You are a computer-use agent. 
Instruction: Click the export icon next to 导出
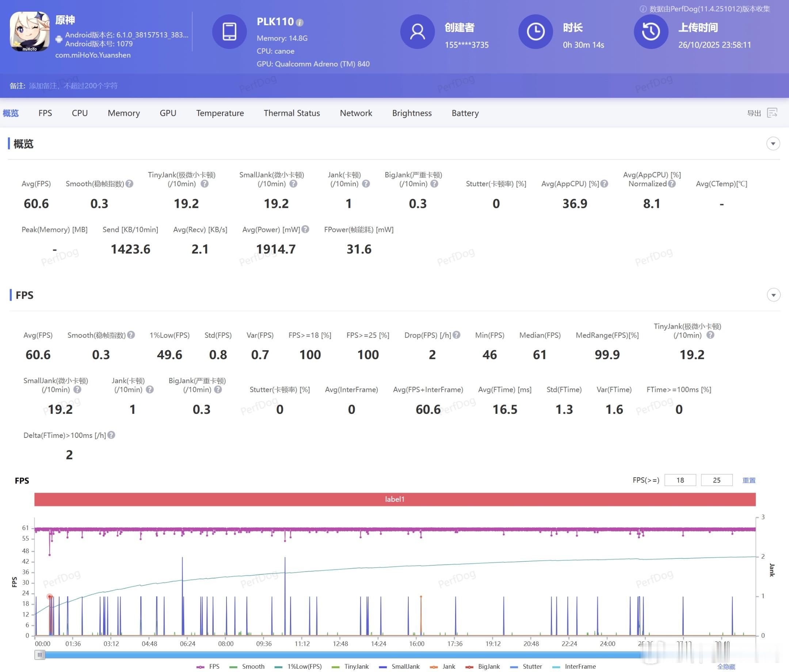772,113
